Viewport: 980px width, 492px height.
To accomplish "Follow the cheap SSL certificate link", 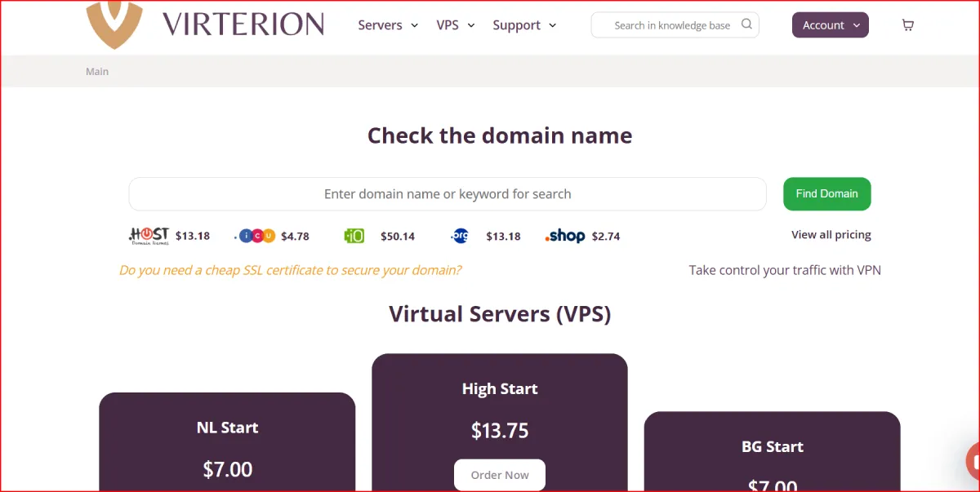I will click(290, 270).
